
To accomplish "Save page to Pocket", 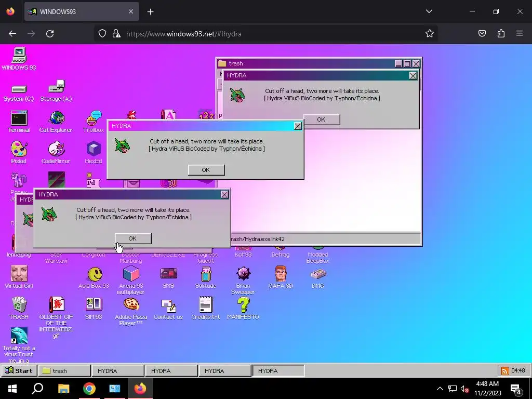I will click(x=482, y=33).
